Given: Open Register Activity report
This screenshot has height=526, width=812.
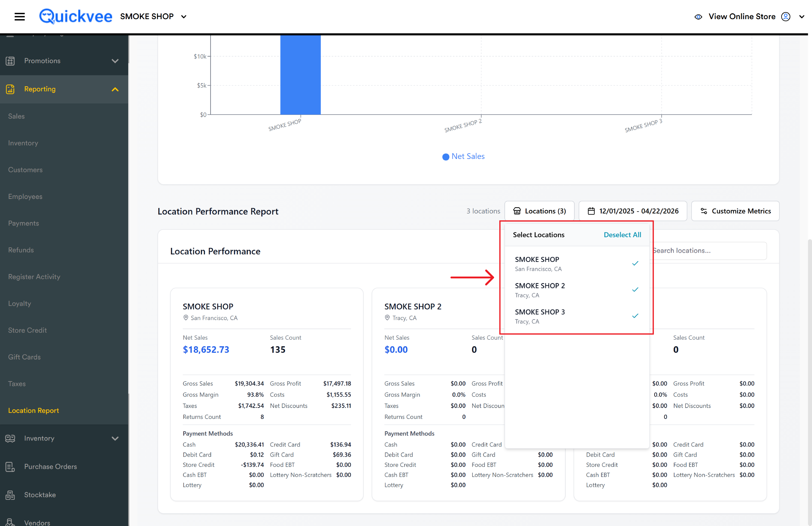Looking at the screenshot, I should pyautogui.click(x=34, y=277).
